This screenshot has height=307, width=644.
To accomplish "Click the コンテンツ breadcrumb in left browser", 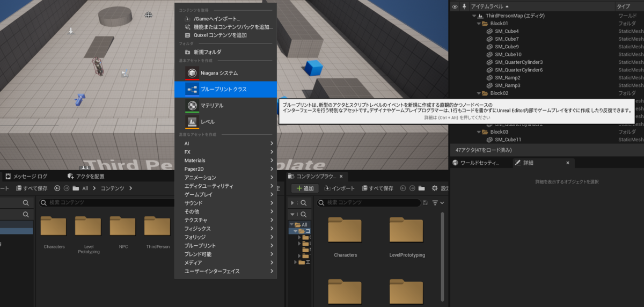I will click(113, 188).
